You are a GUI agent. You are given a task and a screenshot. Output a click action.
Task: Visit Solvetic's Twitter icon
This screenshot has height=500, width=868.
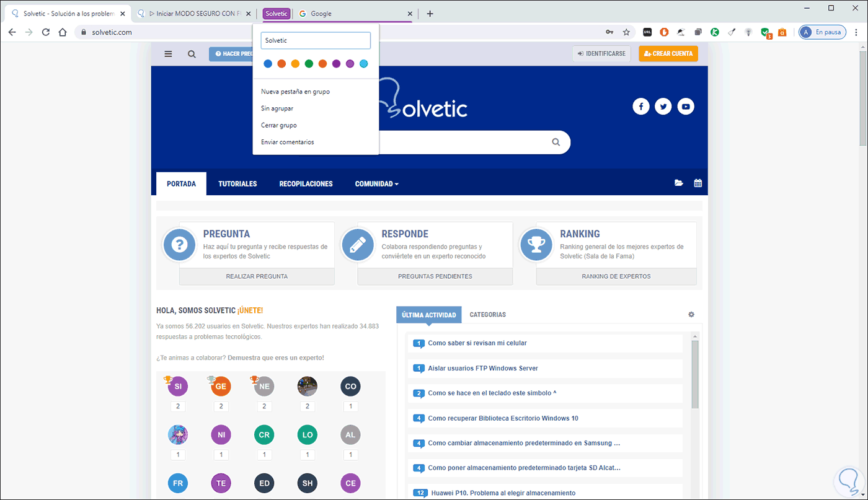pyautogui.click(x=663, y=107)
